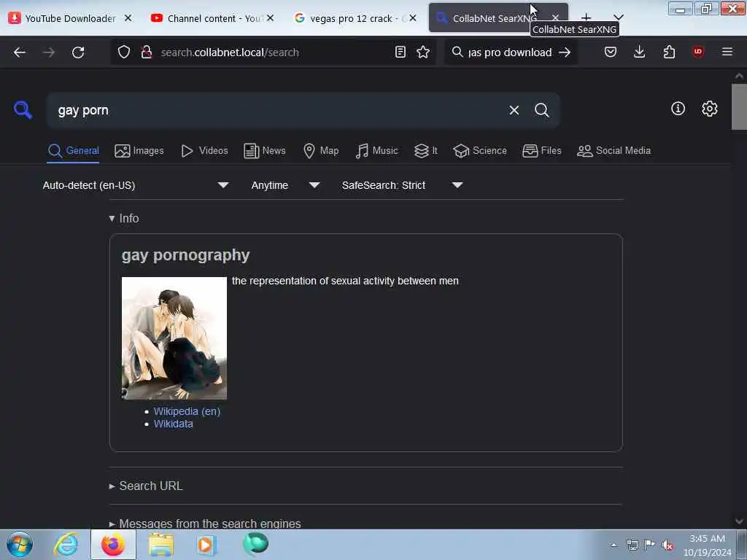
Task: Click the scrollbar down arrow
Action: (x=739, y=521)
